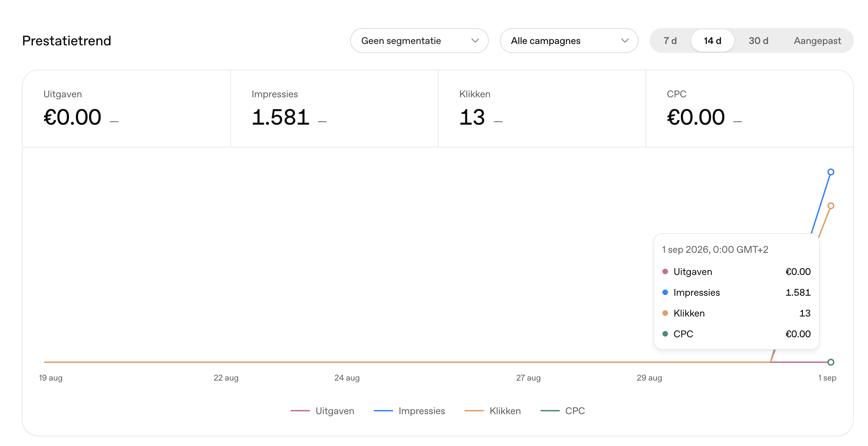Click the 29 aug axis label
Viewport: 868px width, 446px height.
tap(649, 378)
